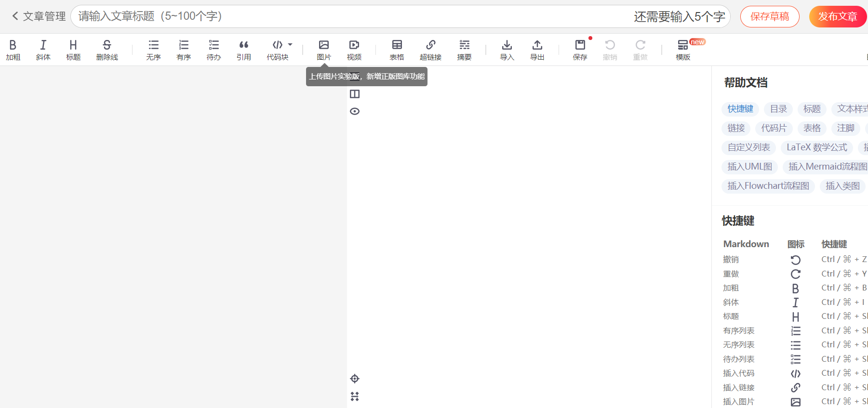Click the 插入图片 row in shortcuts table
The width and height of the screenshot is (868, 408).
795,402
